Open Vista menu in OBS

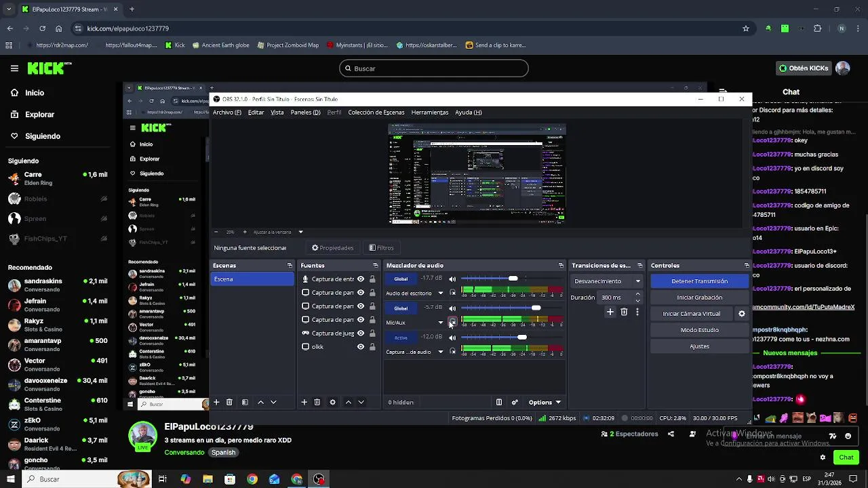tap(277, 113)
